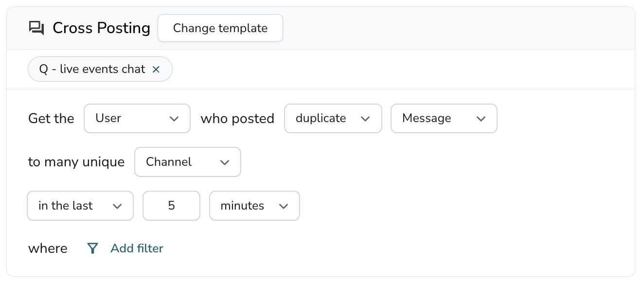Open the minutes time-unit dropdown

pos(254,206)
